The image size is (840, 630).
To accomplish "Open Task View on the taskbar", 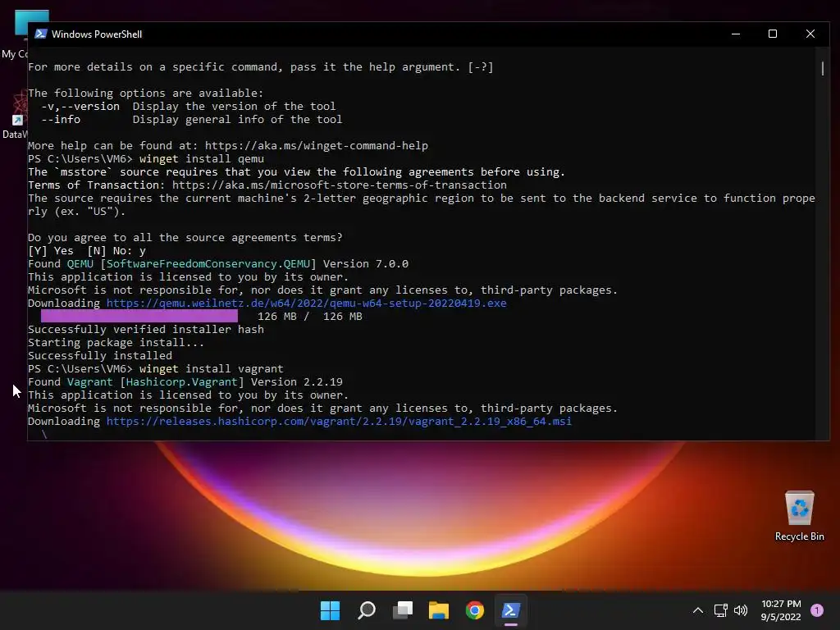I will [402, 610].
